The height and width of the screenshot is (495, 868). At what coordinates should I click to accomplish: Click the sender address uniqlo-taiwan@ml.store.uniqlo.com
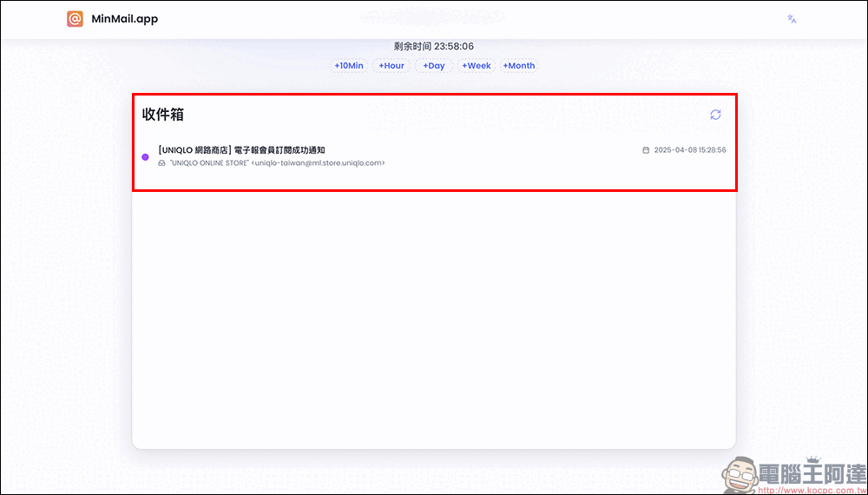318,163
